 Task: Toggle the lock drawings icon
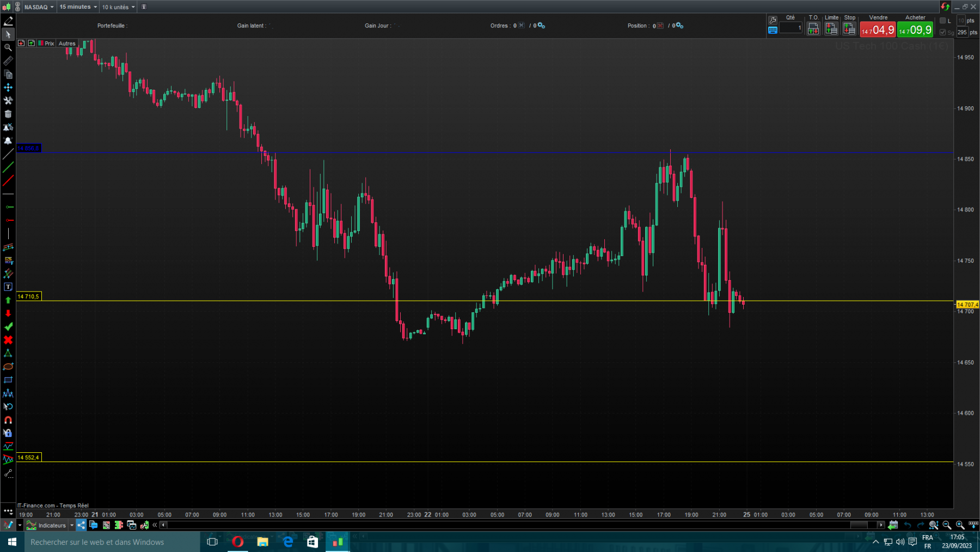tap(8, 433)
